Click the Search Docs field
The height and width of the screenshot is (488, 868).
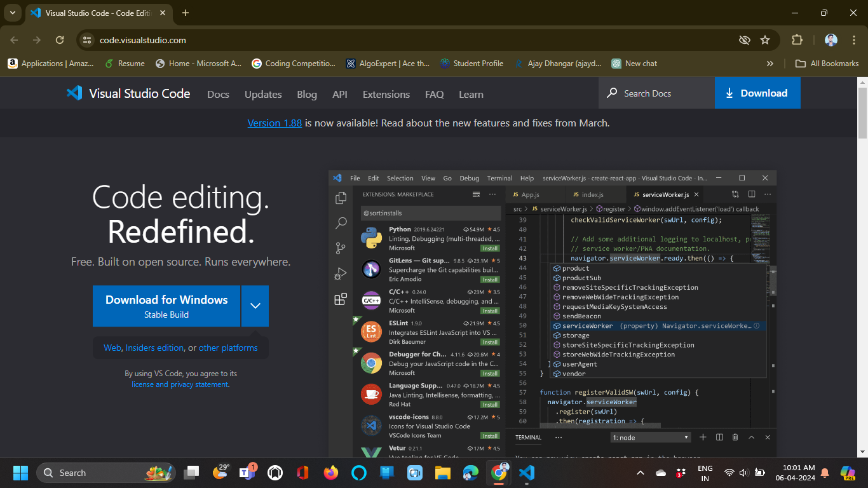pyautogui.click(x=656, y=93)
